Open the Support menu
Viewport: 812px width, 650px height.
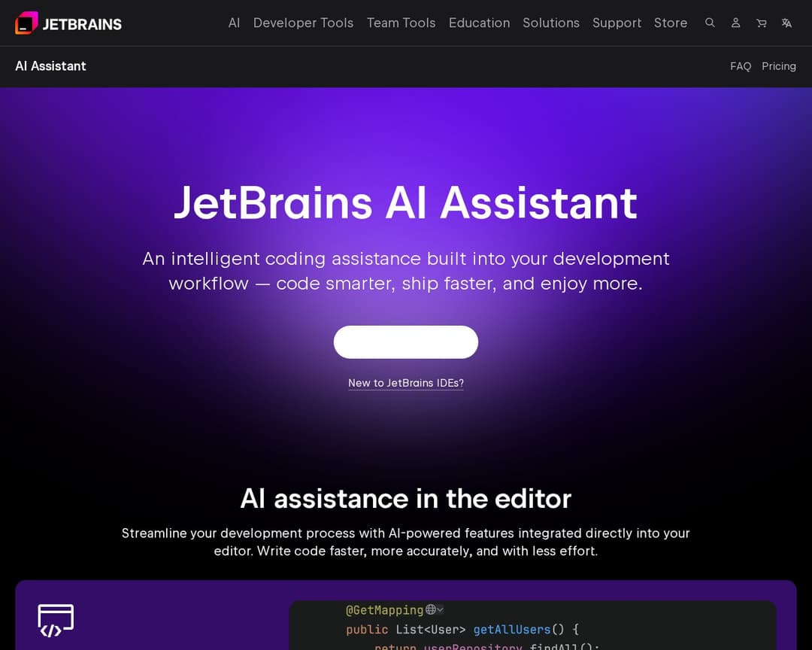coord(617,23)
